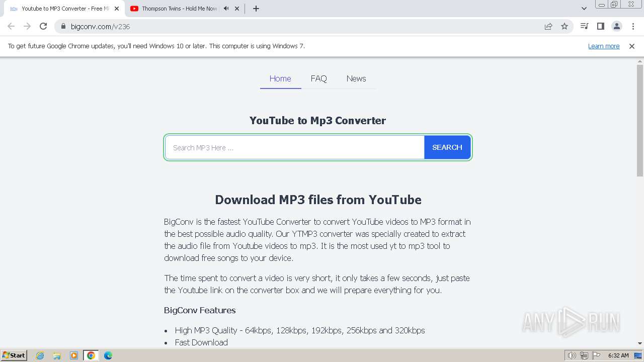Screen dimensions: 644x362
Task: Select the Youtube to MP3 Converter tab
Action: [x=65, y=9]
